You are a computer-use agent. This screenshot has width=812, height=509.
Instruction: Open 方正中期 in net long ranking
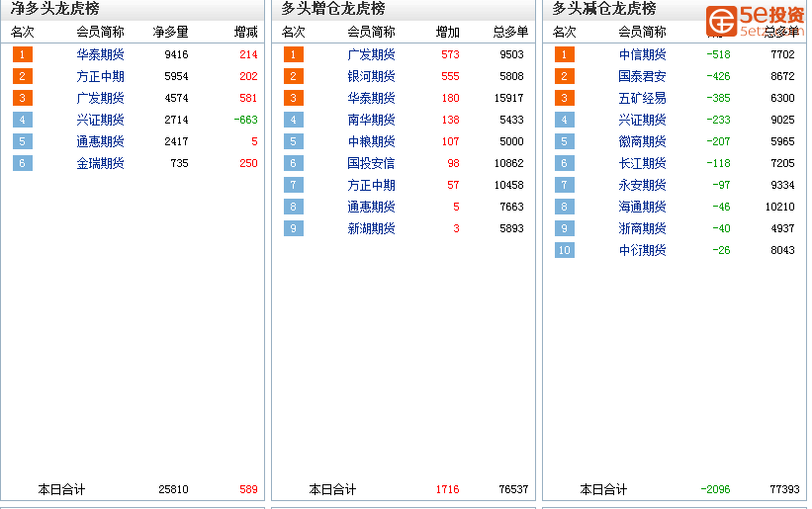tap(100, 76)
